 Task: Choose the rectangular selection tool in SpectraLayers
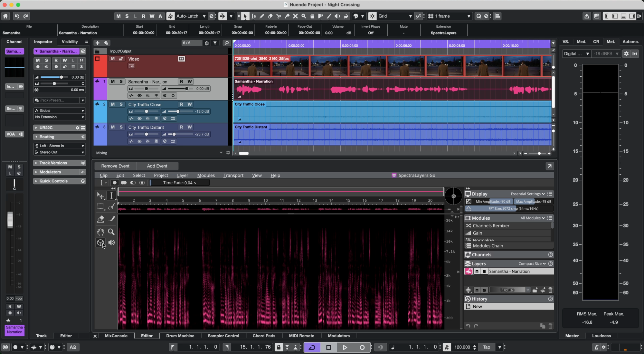[x=100, y=206]
